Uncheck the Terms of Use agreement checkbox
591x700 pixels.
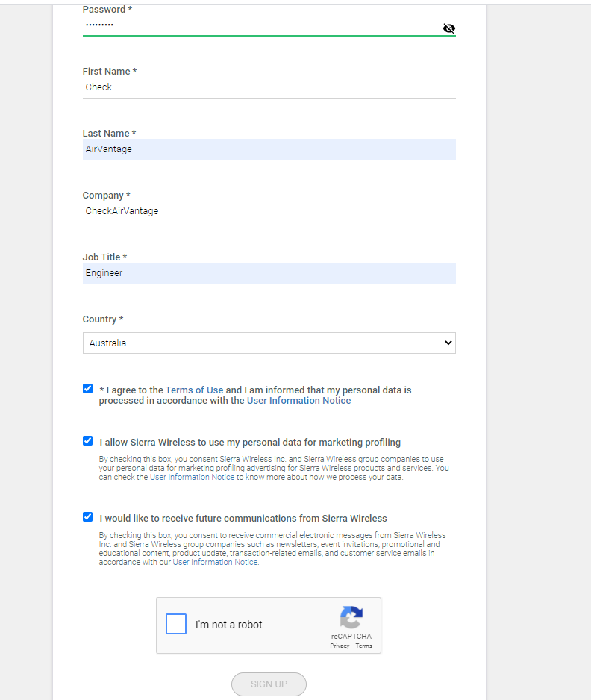[x=87, y=388]
